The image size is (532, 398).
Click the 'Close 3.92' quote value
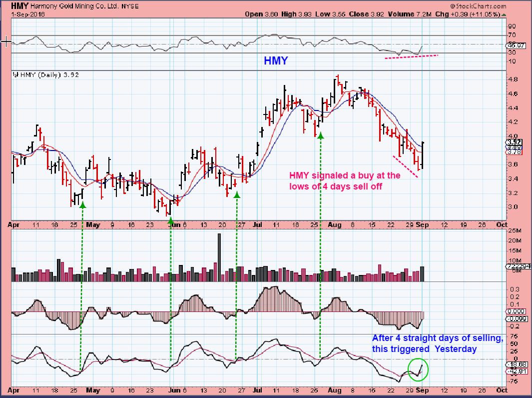367,14
